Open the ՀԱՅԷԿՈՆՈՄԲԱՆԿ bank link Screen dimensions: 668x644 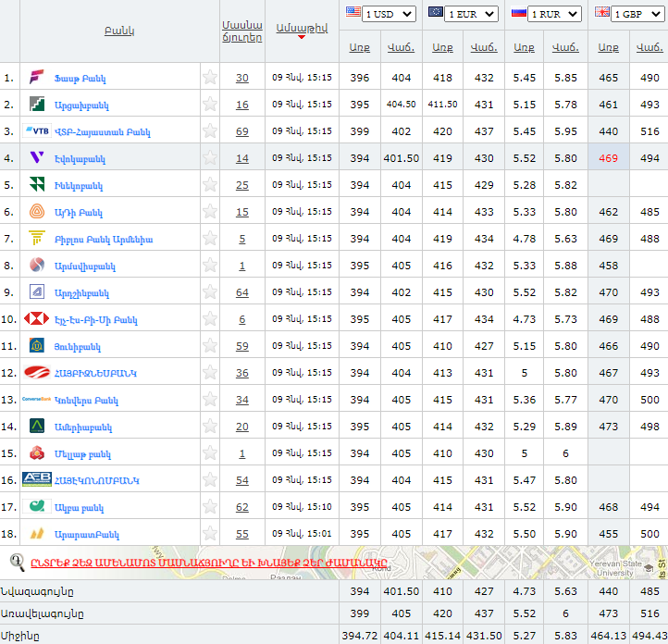tap(97, 480)
